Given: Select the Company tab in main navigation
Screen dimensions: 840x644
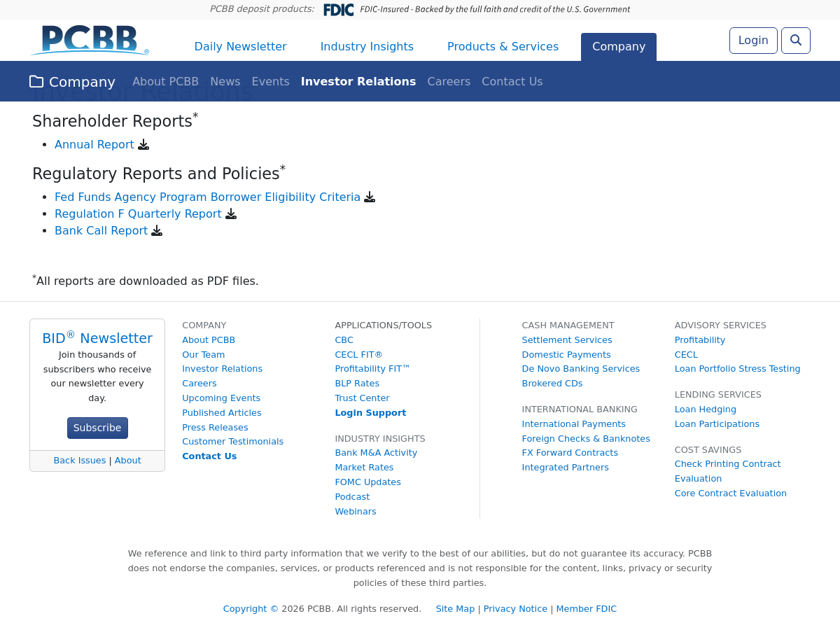Looking at the screenshot, I should 619,47.
